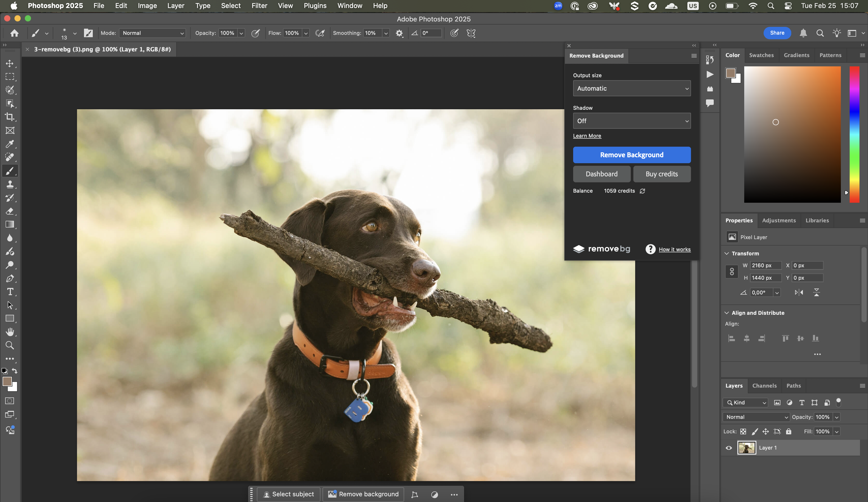Select the Eraser tool

(x=10, y=211)
